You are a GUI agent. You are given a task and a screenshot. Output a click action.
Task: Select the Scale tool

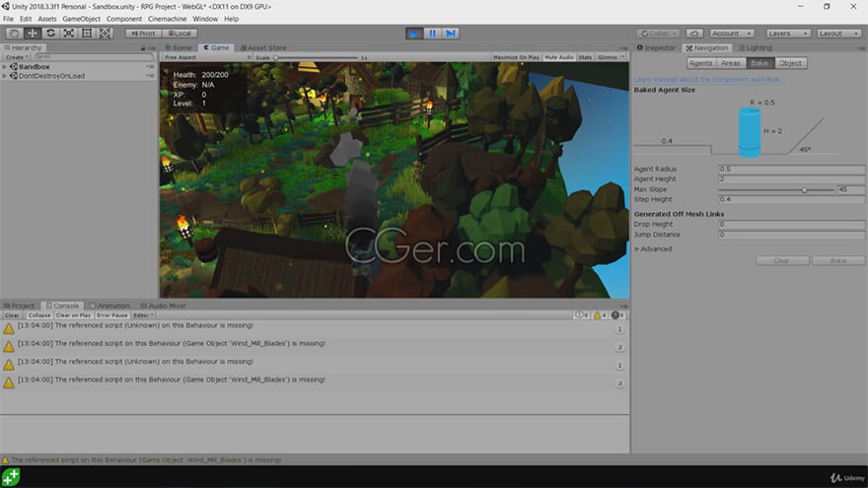tap(69, 34)
